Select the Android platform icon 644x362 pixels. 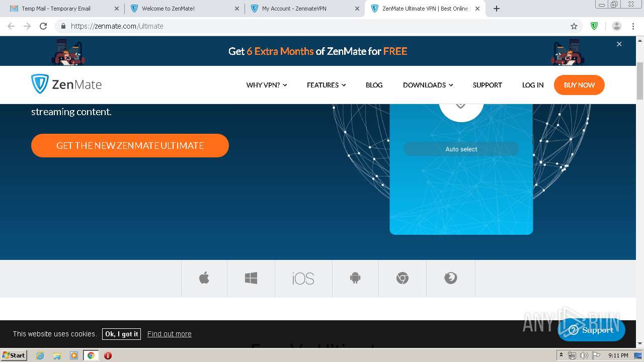point(355,278)
